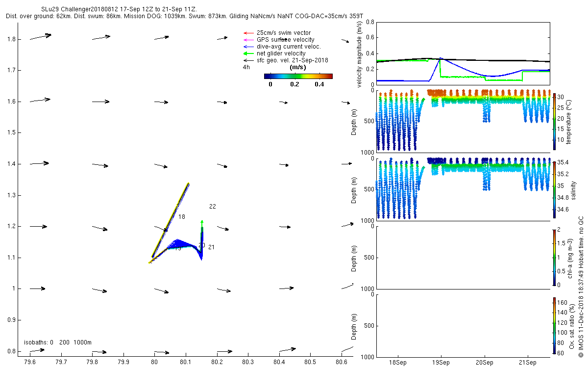Click the '(m/s)' colorbar title
The height and width of the screenshot is (368, 588).
pyautogui.click(x=298, y=67)
